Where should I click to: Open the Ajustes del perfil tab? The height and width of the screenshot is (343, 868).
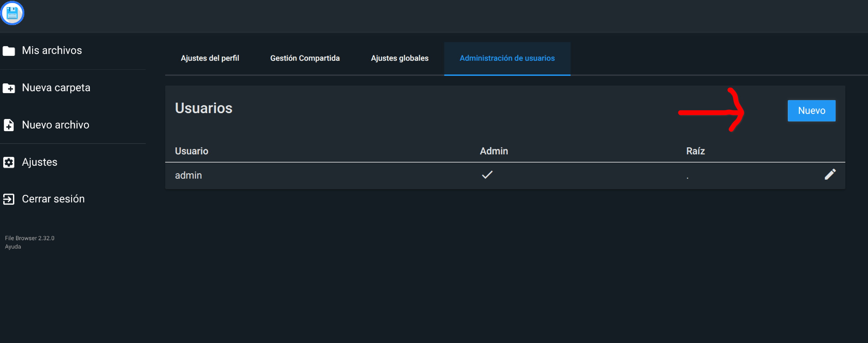pyautogui.click(x=210, y=58)
